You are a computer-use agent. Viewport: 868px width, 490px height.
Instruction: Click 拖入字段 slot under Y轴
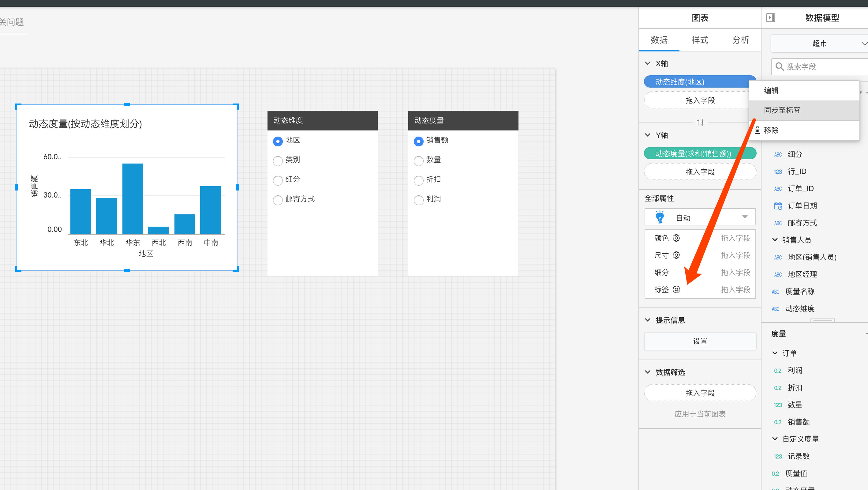[700, 172]
